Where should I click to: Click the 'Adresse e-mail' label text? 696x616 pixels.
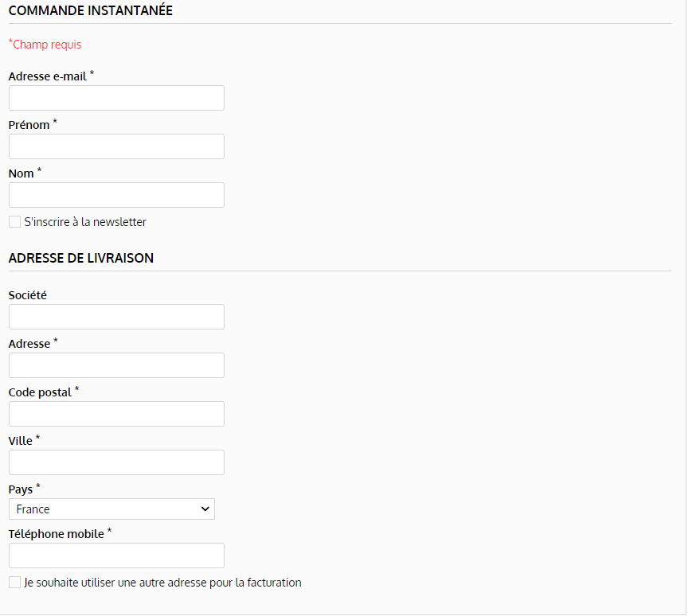tap(47, 76)
